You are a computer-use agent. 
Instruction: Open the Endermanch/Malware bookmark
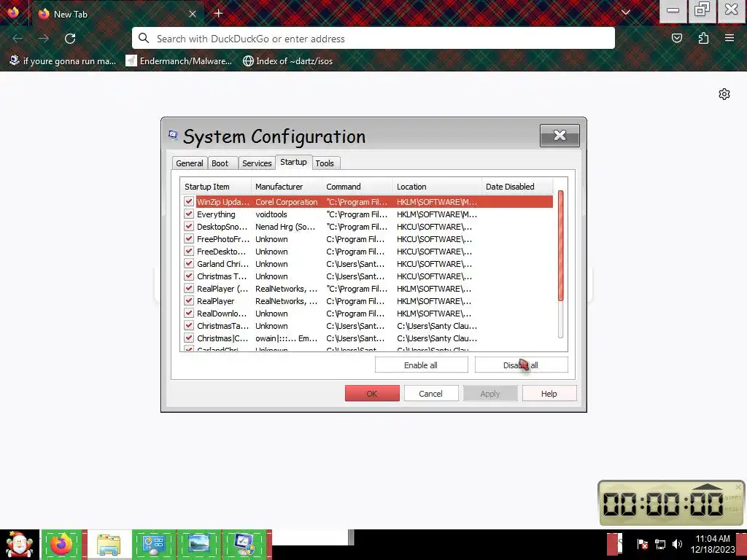pyautogui.click(x=179, y=61)
